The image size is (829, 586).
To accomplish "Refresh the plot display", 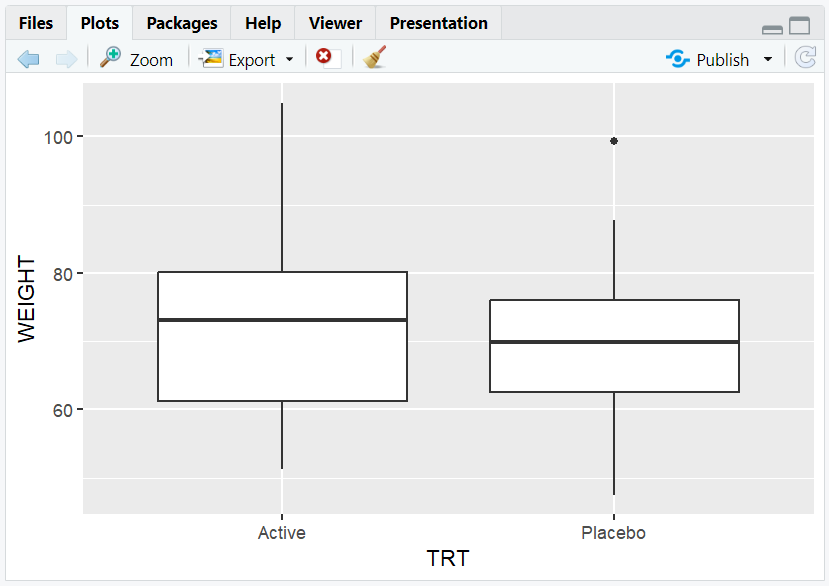I will (x=806, y=58).
